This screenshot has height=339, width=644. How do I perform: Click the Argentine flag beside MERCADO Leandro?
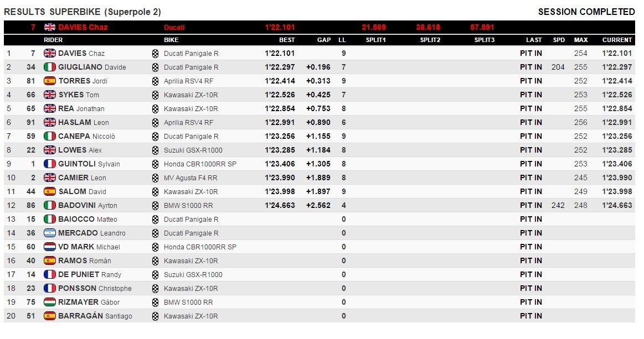[50, 233]
